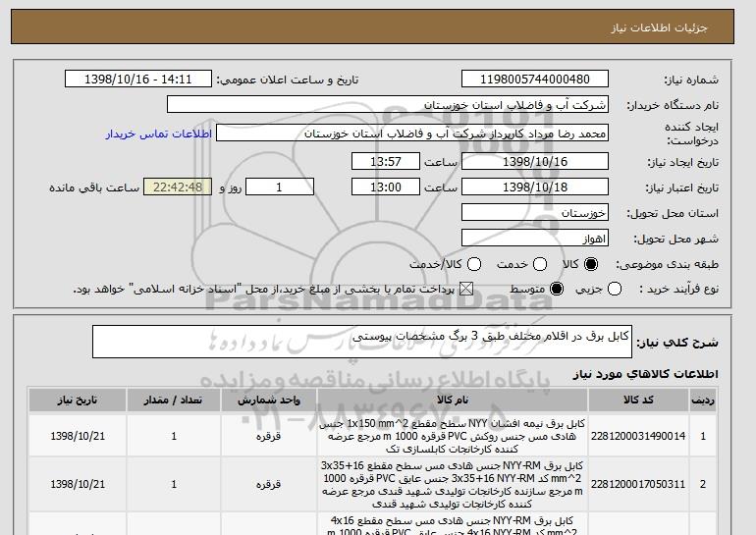Select item code 2281200017050311
This screenshot has width=756, height=535.
pos(638,484)
